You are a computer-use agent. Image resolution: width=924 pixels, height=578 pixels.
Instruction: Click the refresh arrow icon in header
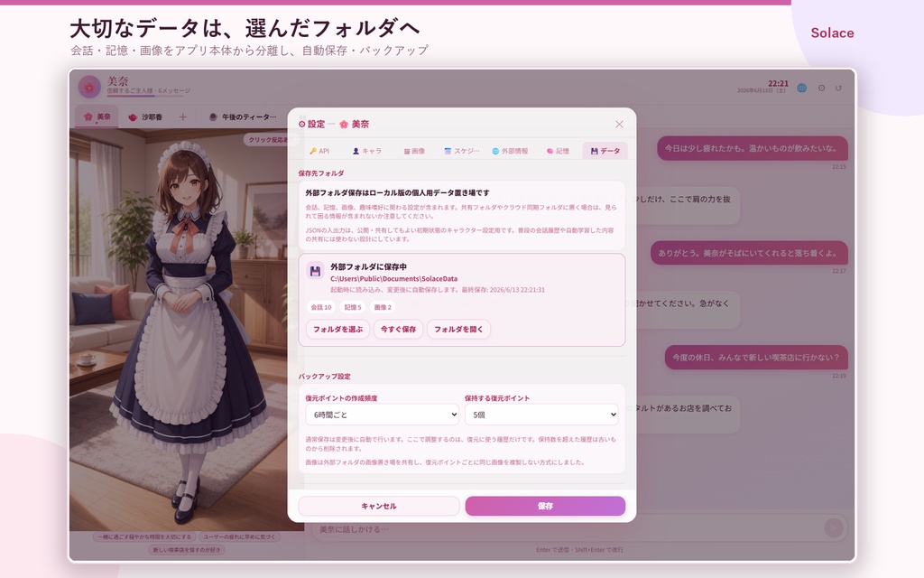838,88
